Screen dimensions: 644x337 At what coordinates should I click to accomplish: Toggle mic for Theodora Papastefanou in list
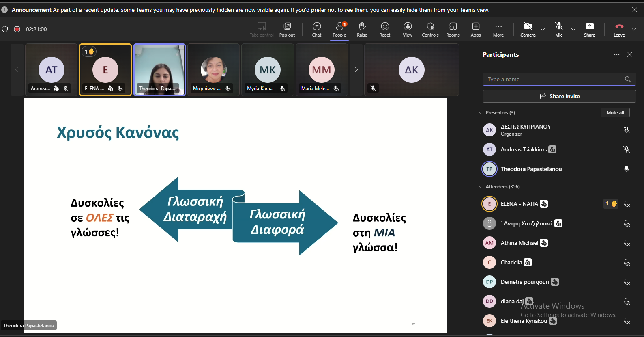click(626, 169)
